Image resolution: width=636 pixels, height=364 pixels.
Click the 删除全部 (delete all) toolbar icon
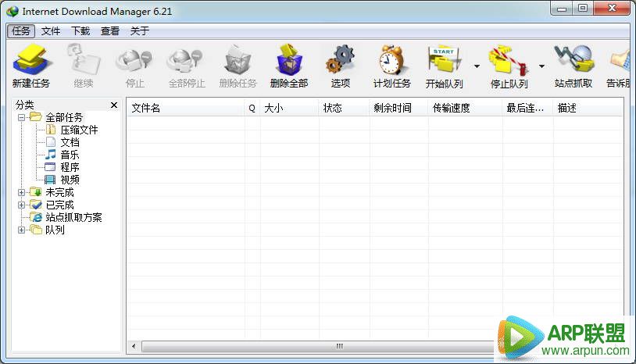tap(289, 66)
